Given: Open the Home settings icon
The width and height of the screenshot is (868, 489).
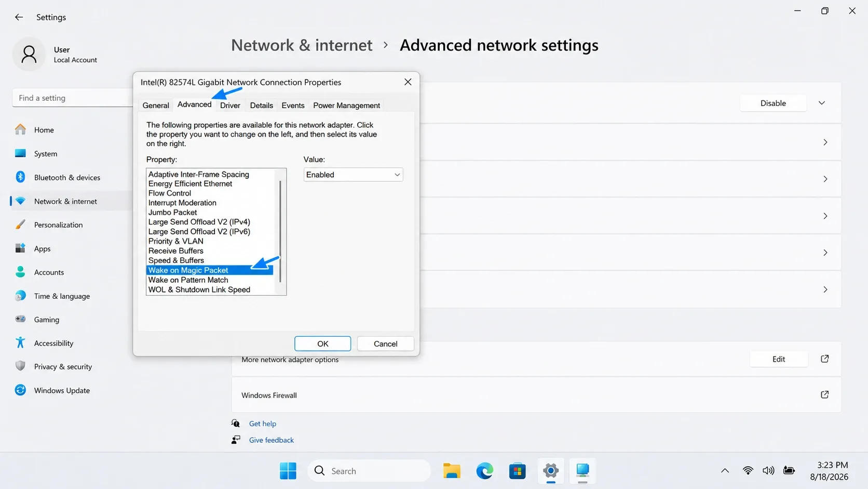Looking at the screenshot, I should pos(20,129).
